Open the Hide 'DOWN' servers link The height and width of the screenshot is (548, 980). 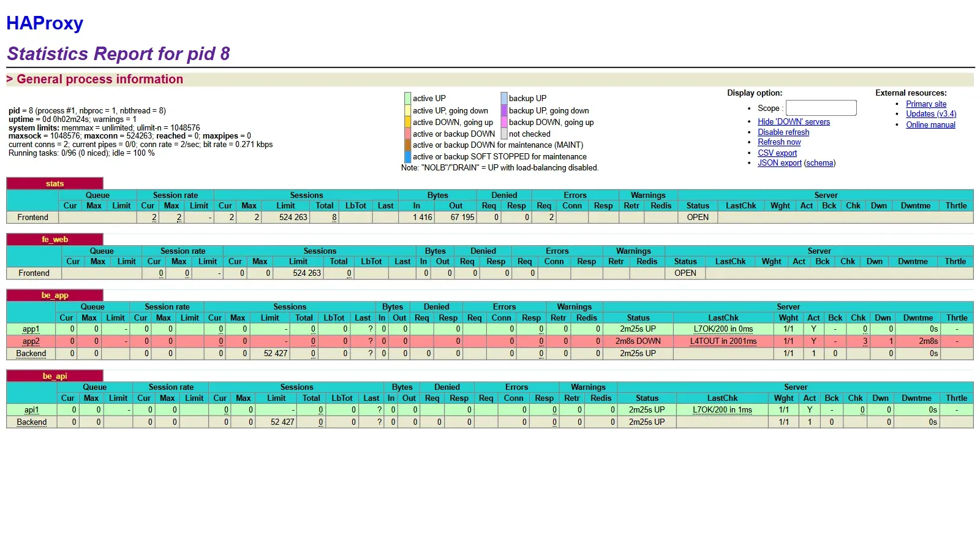pos(793,121)
